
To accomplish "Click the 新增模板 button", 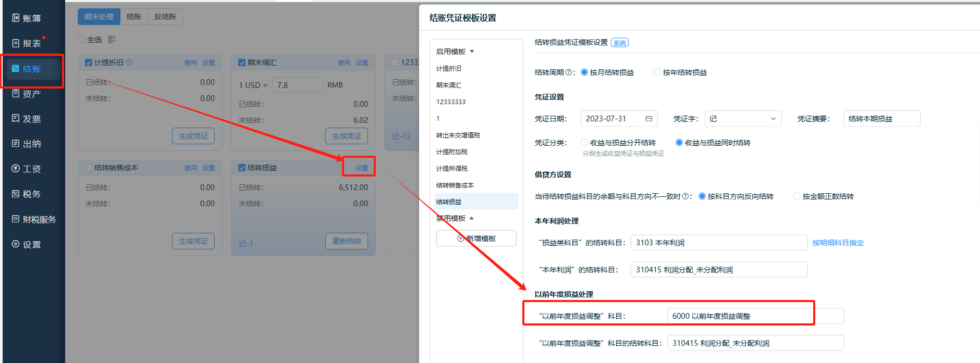I will (476, 239).
